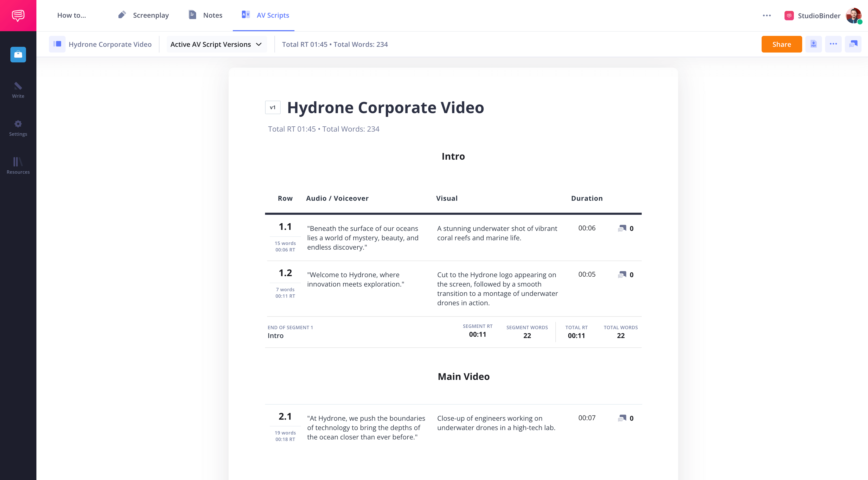The image size is (868, 480).
Task: Open comments panel icon beside Share
Action: click(x=853, y=44)
